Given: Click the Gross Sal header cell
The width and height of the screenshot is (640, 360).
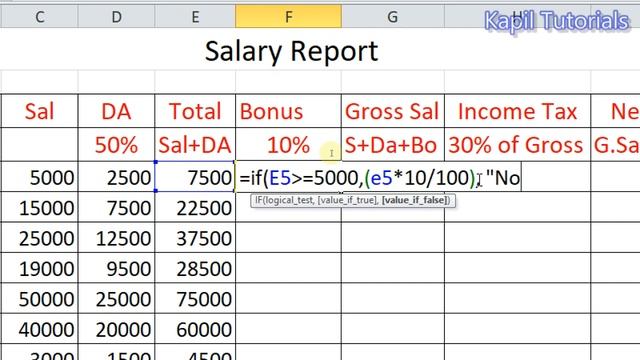Looking at the screenshot, I should pos(393,111).
